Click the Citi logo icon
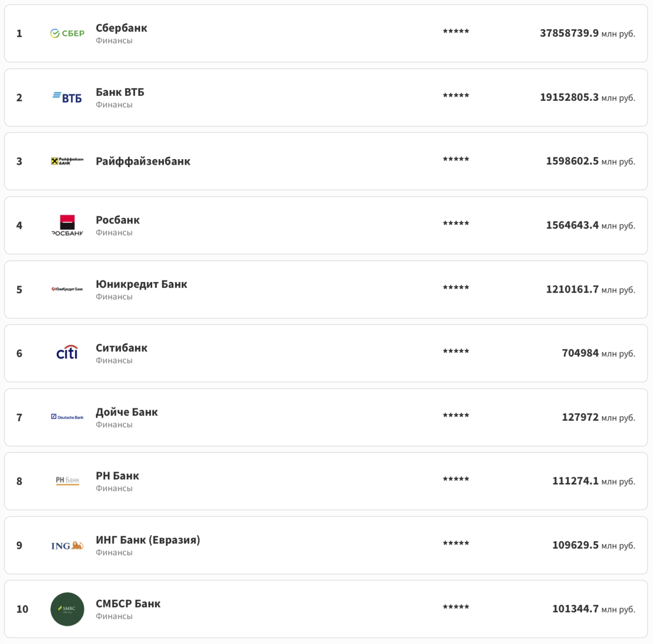 click(x=67, y=353)
